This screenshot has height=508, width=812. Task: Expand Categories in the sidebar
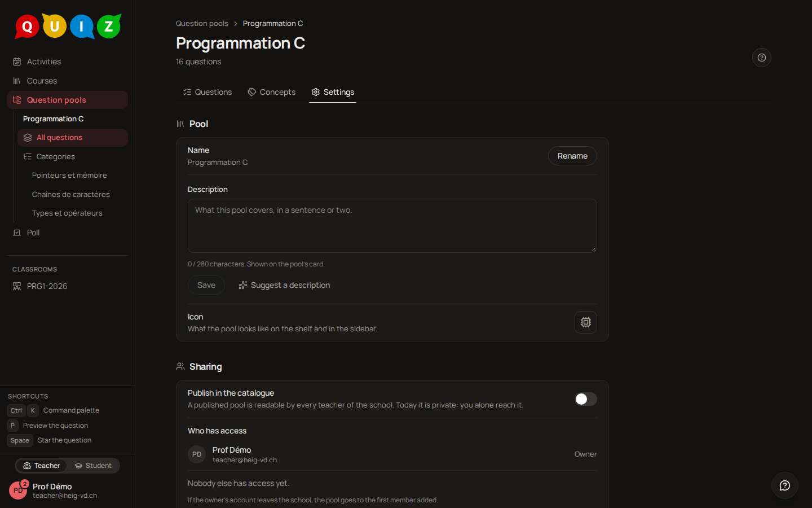(x=73, y=157)
